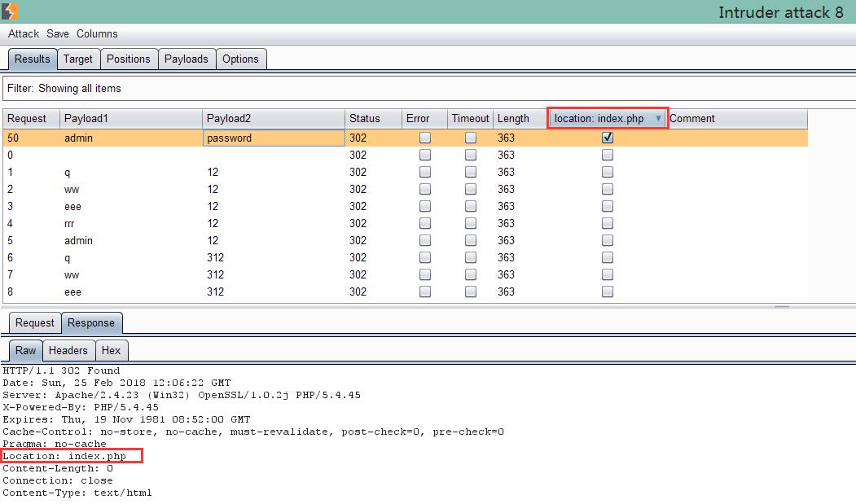856x504 pixels.
Task: Uncheck location: index.php checkbox for request 50
Action: point(608,138)
